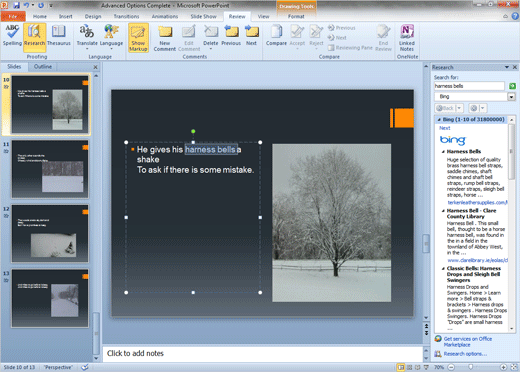Open the Thesaurus tool
The image size is (520, 372).
pos(59,35)
